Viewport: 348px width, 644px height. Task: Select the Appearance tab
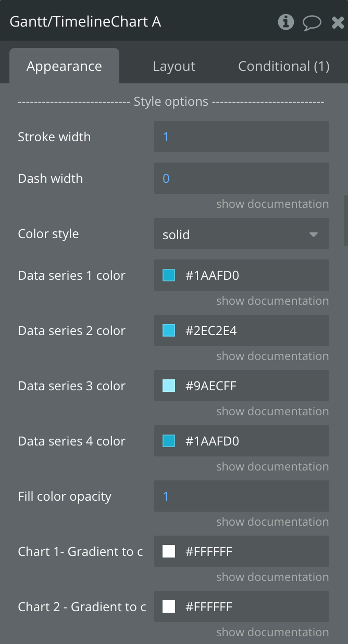[x=64, y=66]
